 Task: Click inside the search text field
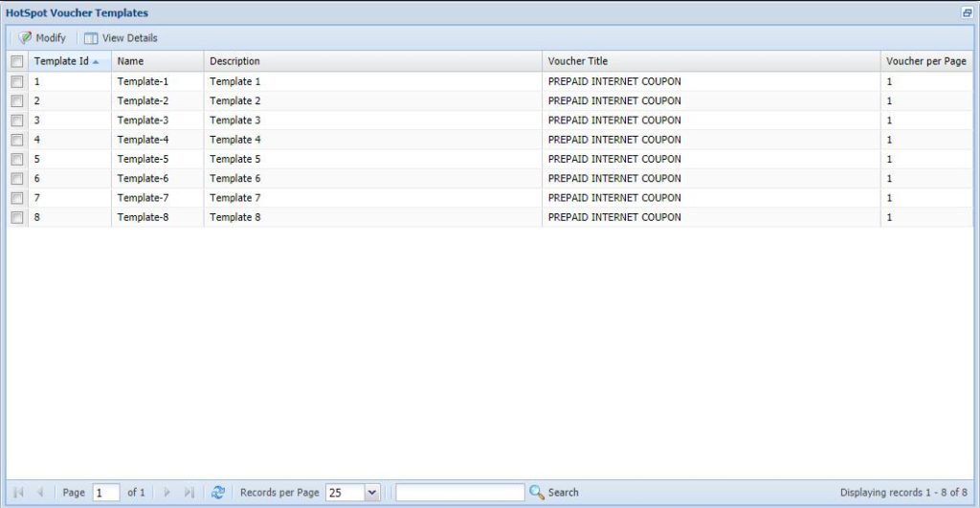pyautogui.click(x=459, y=493)
